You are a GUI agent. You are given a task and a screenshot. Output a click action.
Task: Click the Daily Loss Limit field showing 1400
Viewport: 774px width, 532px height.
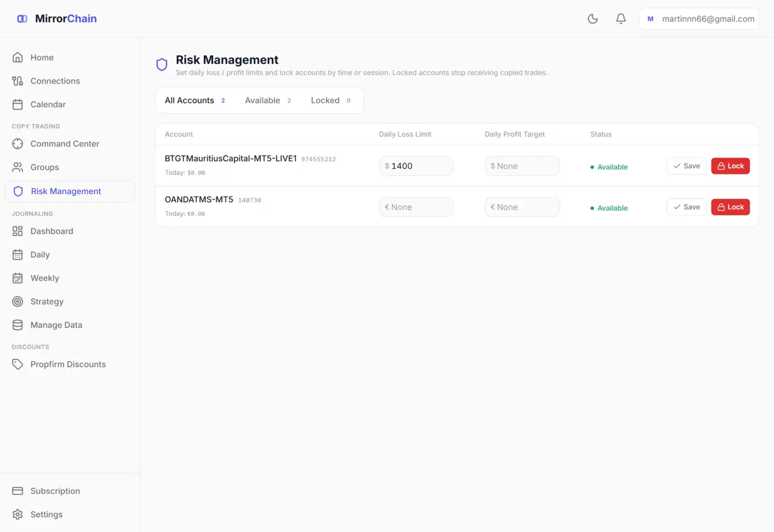(416, 166)
